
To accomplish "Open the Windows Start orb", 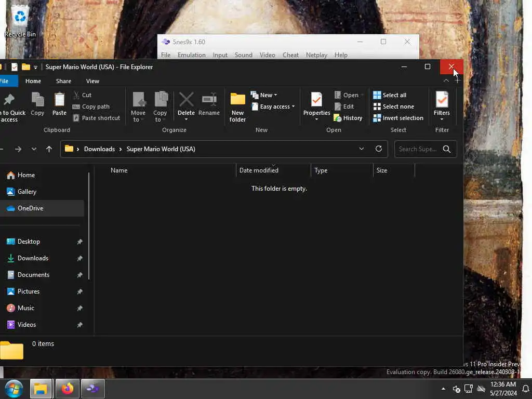I will pyautogui.click(x=14, y=389).
